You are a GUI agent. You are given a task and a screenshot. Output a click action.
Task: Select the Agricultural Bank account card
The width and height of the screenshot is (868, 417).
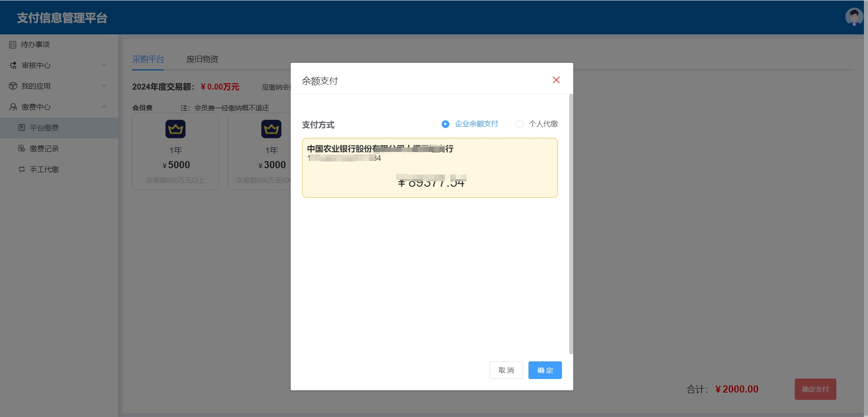click(429, 168)
